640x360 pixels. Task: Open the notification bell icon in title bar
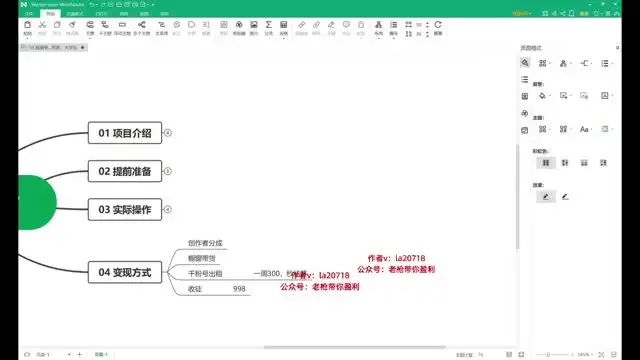pos(572,13)
